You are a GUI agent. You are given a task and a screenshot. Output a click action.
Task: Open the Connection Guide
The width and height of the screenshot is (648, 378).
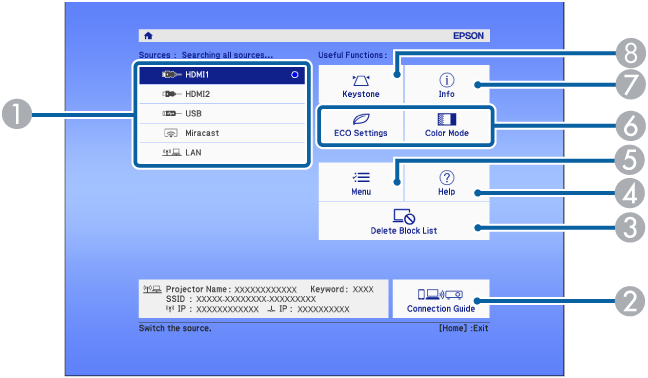click(x=441, y=299)
